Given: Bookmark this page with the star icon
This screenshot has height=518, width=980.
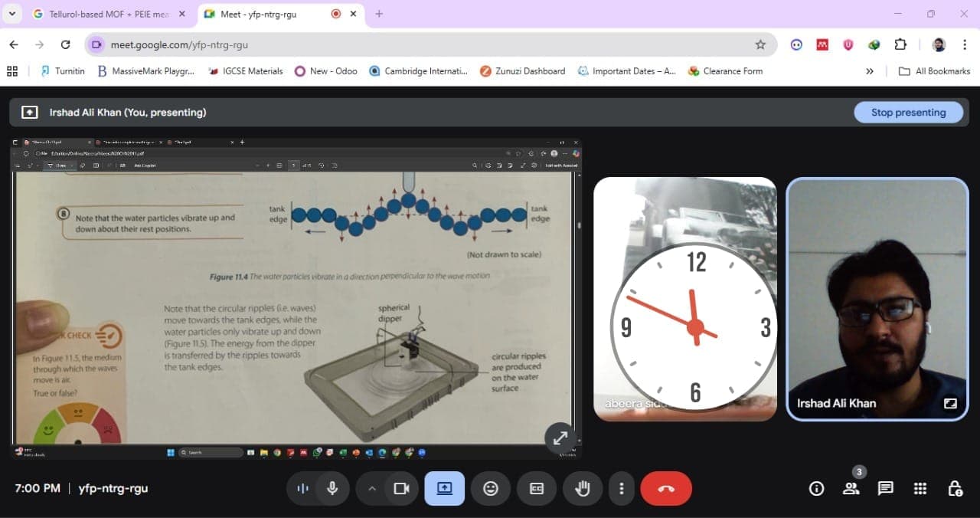Looking at the screenshot, I should click(760, 44).
